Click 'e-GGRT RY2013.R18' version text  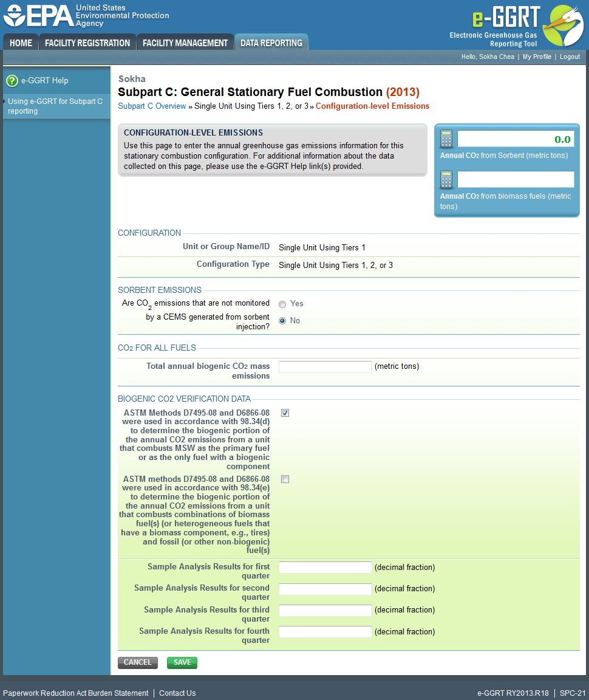[x=512, y=693]
